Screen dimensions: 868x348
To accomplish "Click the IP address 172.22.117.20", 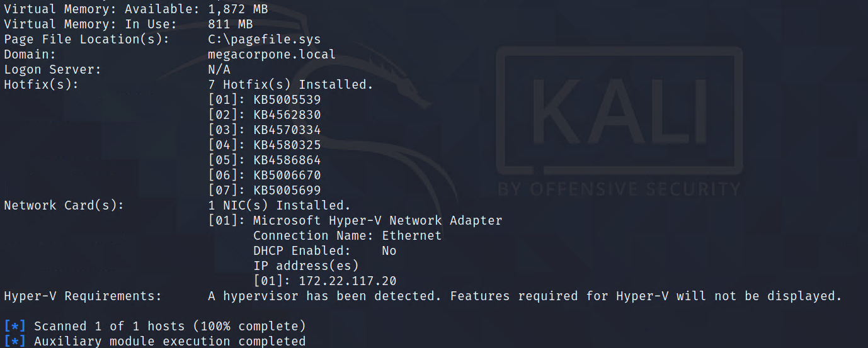I will [348, 281].
